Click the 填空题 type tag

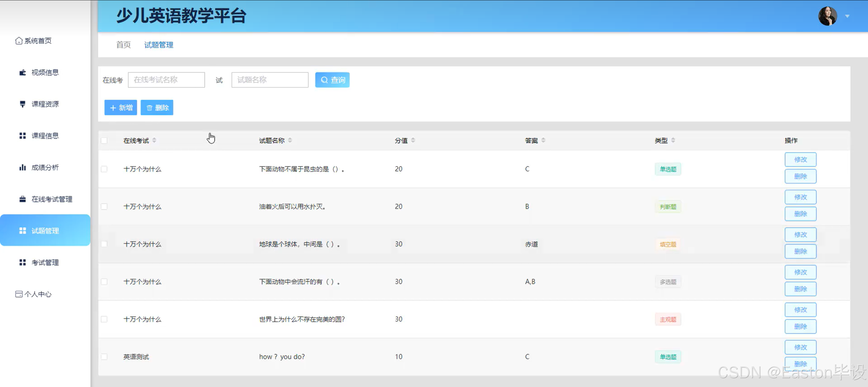point(668,244)
